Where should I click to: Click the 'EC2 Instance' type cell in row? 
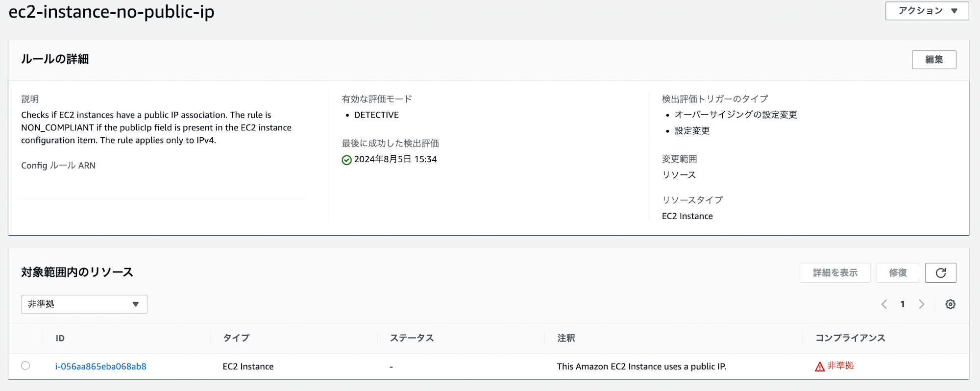[x=248, y=367]
